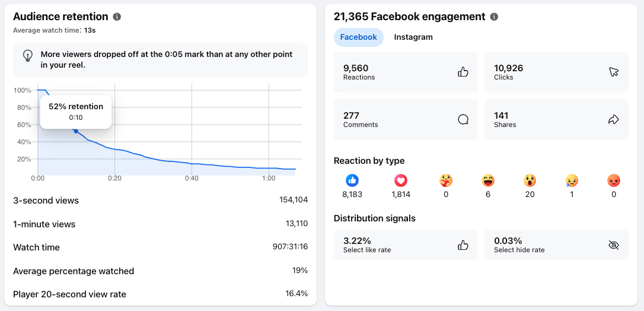
Task: Click the 52% retention tooltip
Action: (76, 112)
